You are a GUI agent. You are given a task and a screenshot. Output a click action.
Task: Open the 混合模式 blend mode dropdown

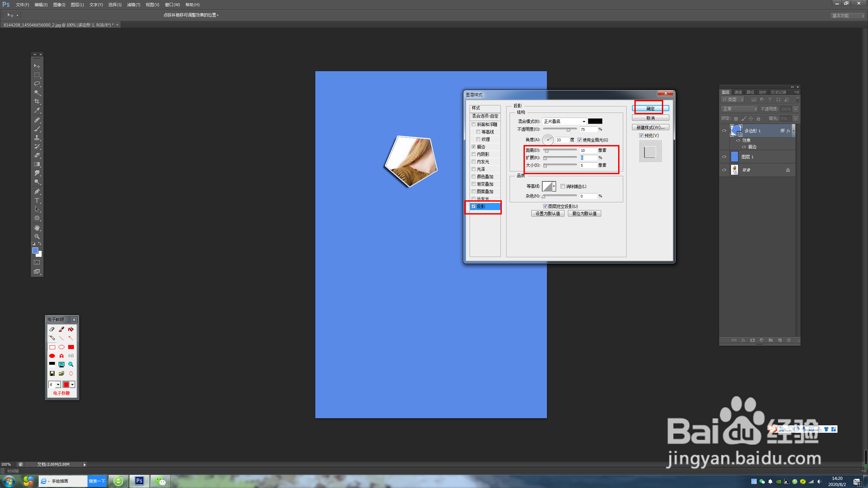565,121
